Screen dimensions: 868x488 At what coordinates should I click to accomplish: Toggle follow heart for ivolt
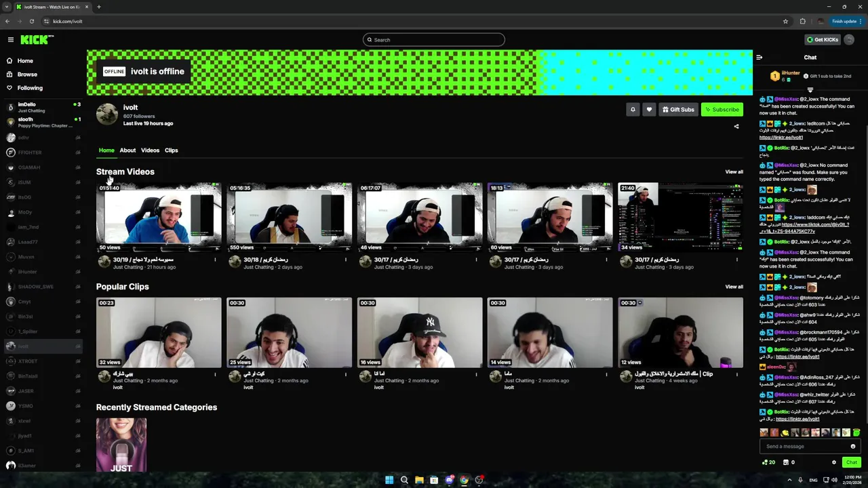click(x=649, y=110)
